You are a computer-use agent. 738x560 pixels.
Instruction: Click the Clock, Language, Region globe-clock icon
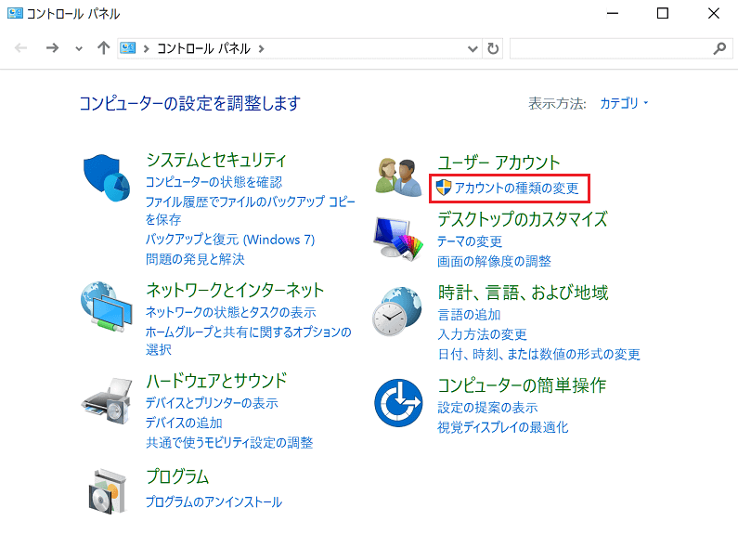tap(397, 311)
